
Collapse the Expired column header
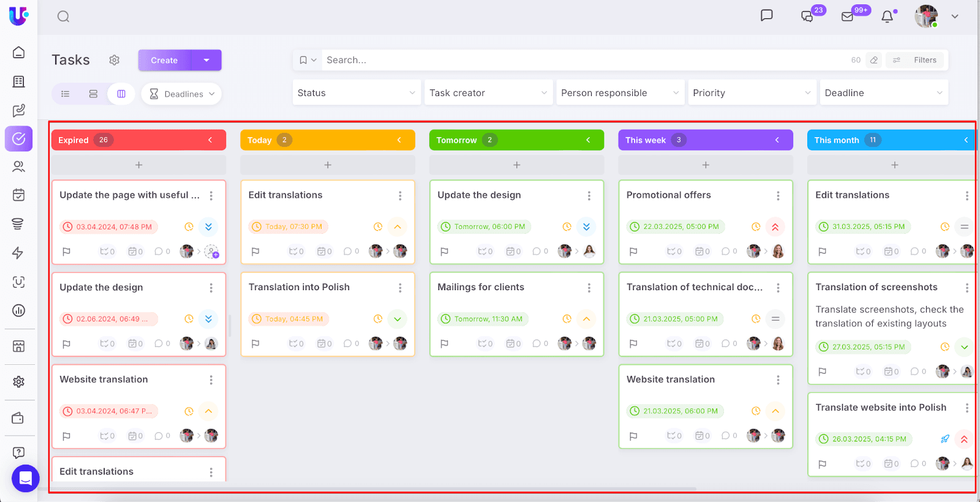coord(210,140)
